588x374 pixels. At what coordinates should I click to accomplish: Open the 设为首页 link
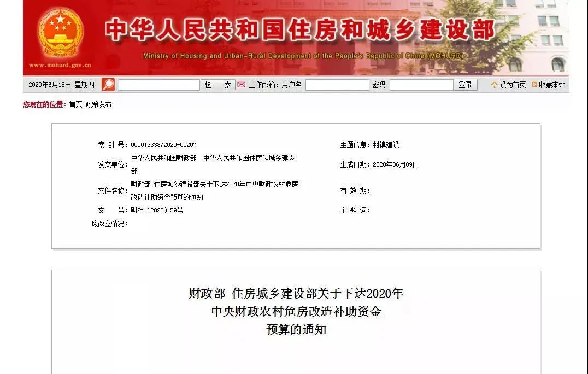(513, 85)
